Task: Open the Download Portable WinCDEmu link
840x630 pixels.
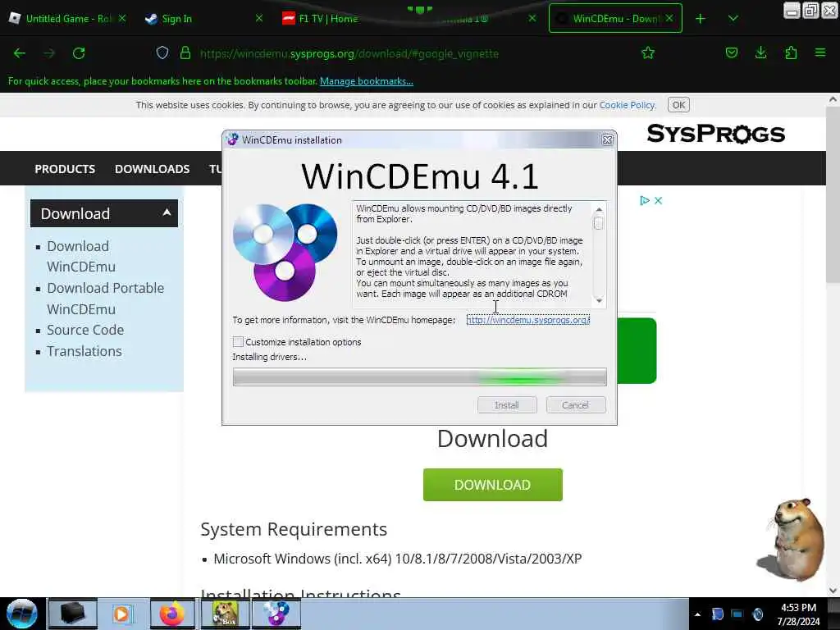Action: pyautogui.click(x=105, y=299)
